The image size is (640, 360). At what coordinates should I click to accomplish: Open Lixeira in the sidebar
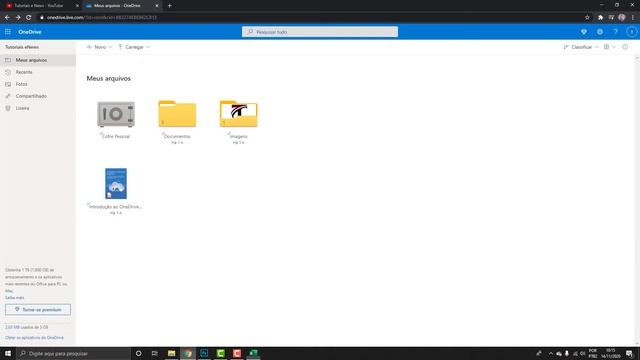click(38, 108)
